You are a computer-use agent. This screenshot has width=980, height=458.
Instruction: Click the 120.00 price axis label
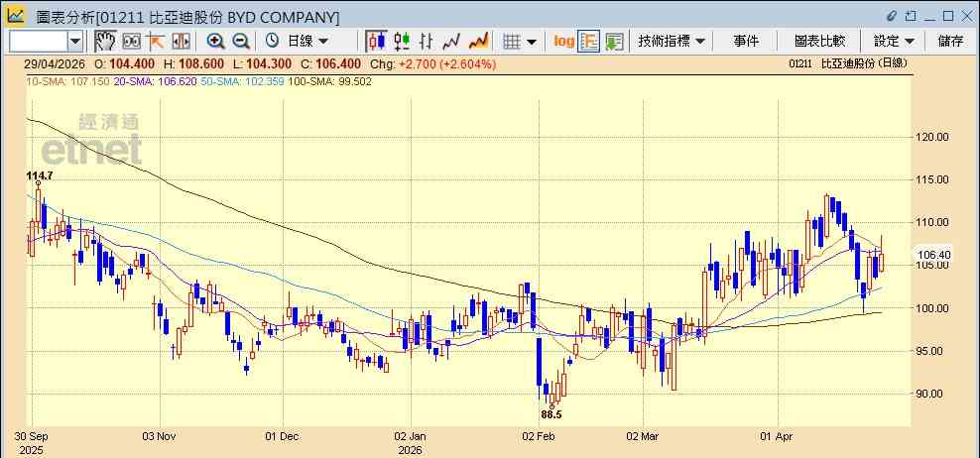tap(931, 137)
